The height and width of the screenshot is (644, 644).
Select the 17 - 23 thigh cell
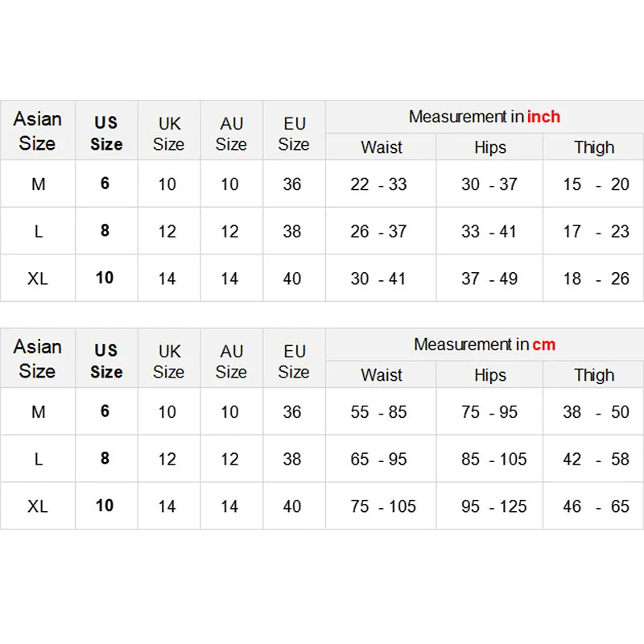click(596, 232)
